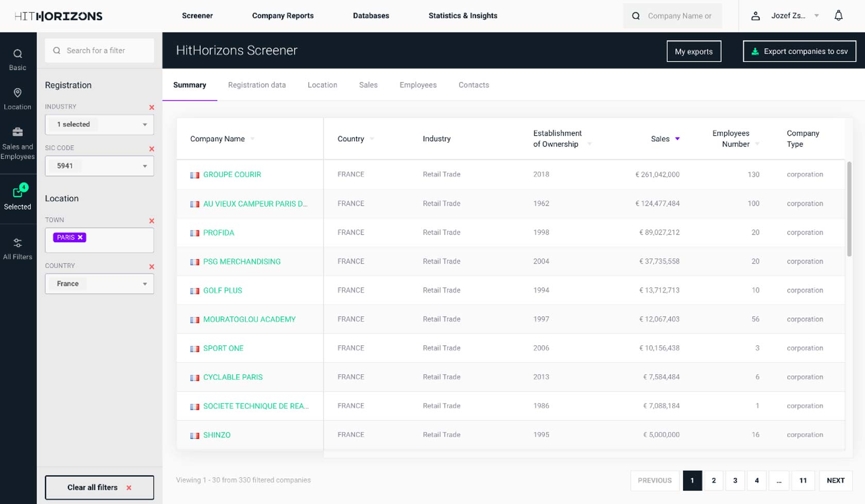Open the GROUPE COURIR company link
Image resolution: width=865 pixels, height=504 pixels.
pos(232,175)
